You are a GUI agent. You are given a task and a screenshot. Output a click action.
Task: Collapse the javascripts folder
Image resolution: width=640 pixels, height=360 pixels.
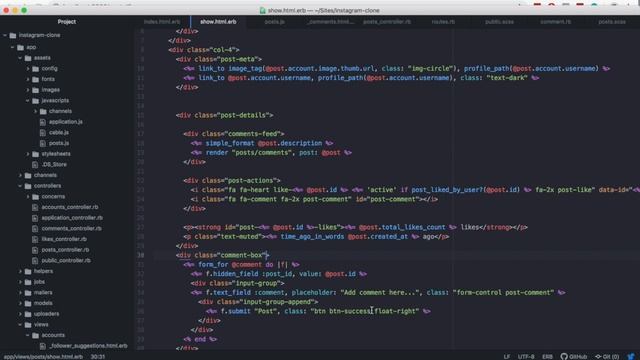click(28, 100)
